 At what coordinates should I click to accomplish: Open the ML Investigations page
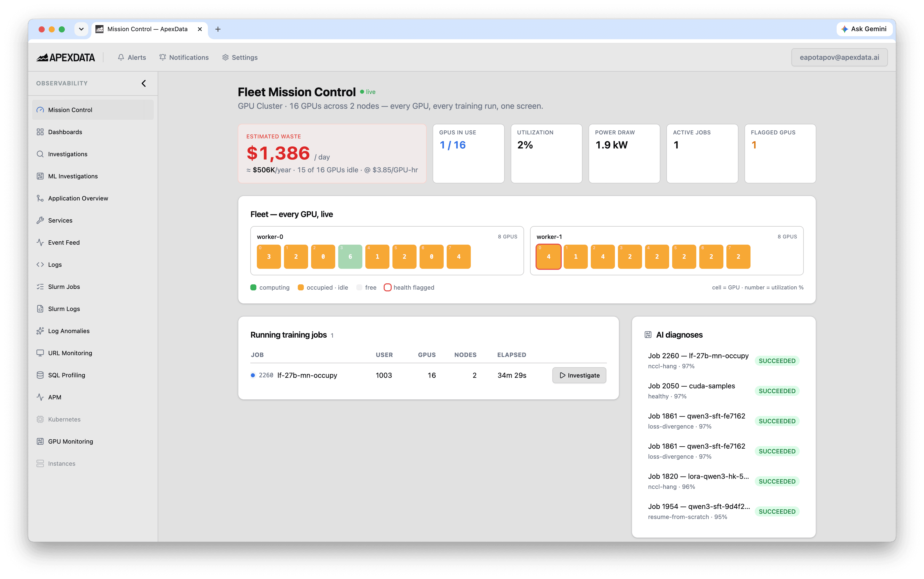(x=93, y=176)
